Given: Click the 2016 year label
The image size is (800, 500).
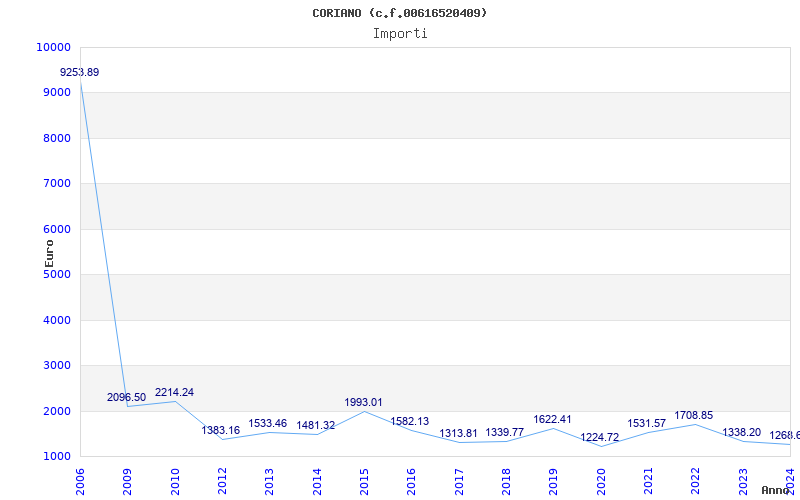Looking at the screenshot, I should 412,482.
